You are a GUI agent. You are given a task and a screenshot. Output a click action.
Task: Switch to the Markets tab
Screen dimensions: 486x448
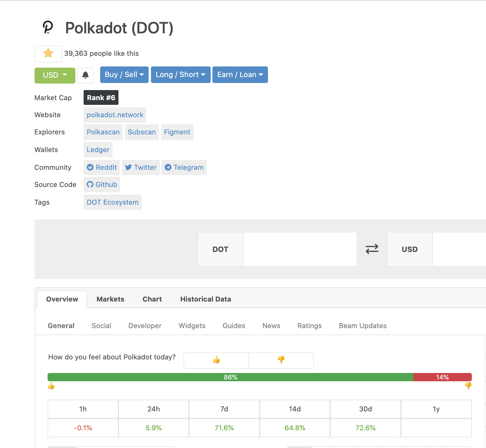pyautogui.click(x=110, y=299)
